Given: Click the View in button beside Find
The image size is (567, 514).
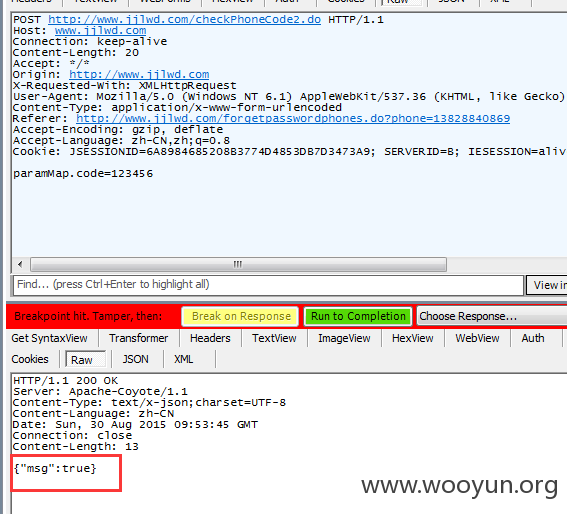Looking at the screenshot, I should [x=547, y=285].
